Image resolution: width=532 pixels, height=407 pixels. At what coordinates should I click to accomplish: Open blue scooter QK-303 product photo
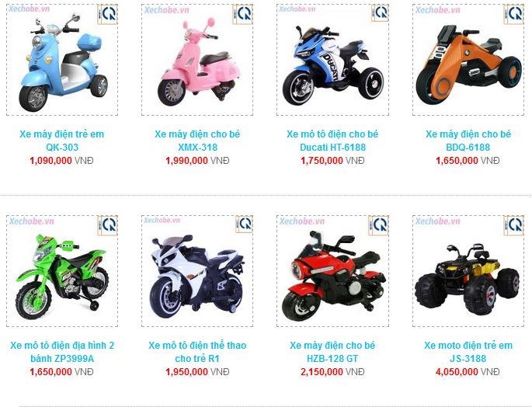[x=62, y=60]
